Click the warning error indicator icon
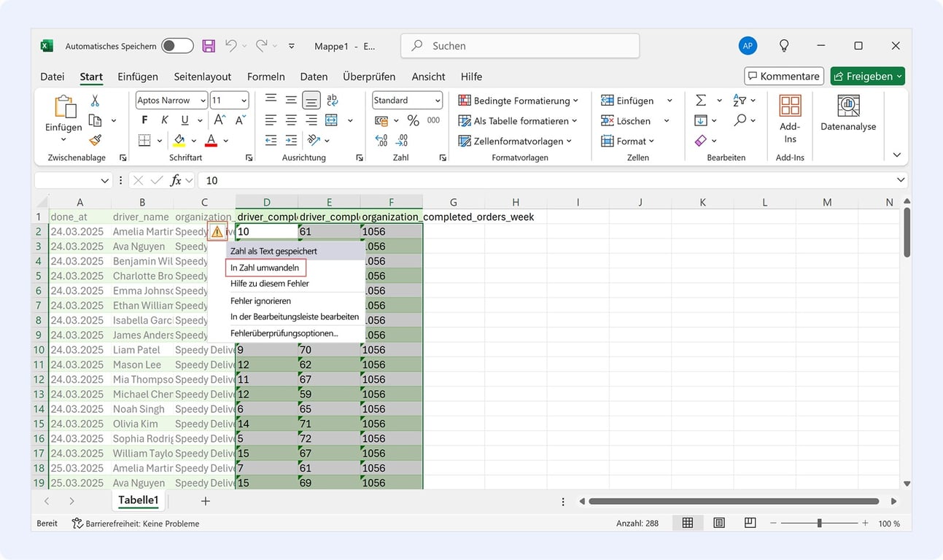 217,232
